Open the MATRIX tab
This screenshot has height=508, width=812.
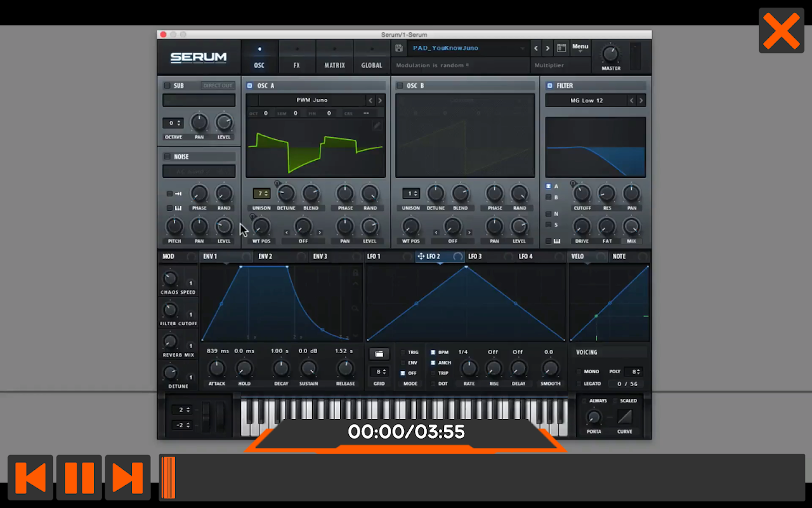(x=334, y=57)
